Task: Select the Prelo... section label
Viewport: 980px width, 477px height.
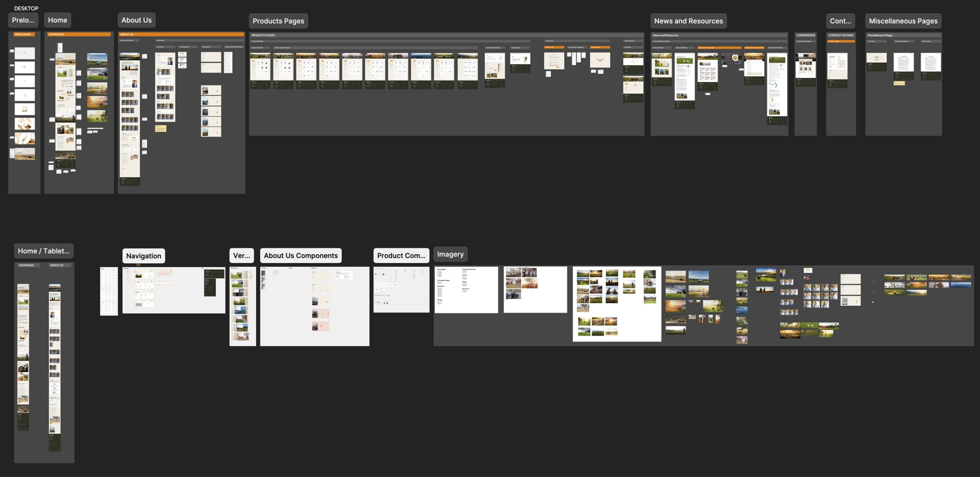Action: 23,20
